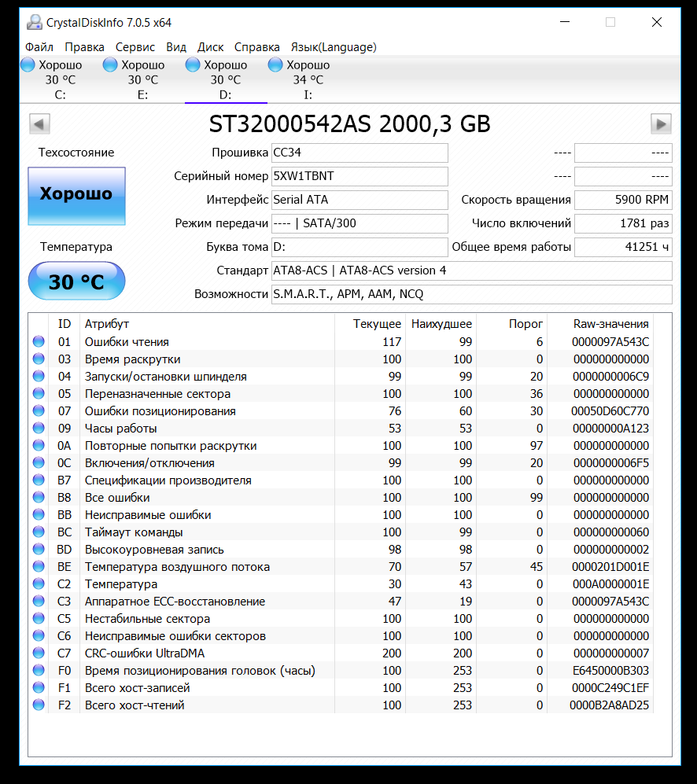The width and height of the screenshot is (697, 784).
Task: Click the Текущее column header
Action: pyautogui.click(x=370, y=323)
